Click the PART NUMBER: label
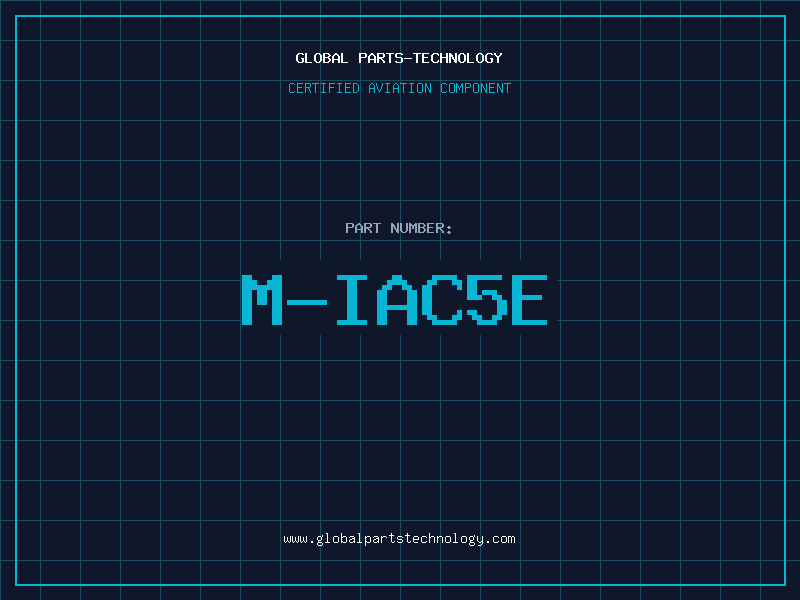Screen dimensions: 800x600 tap(399, 228)
